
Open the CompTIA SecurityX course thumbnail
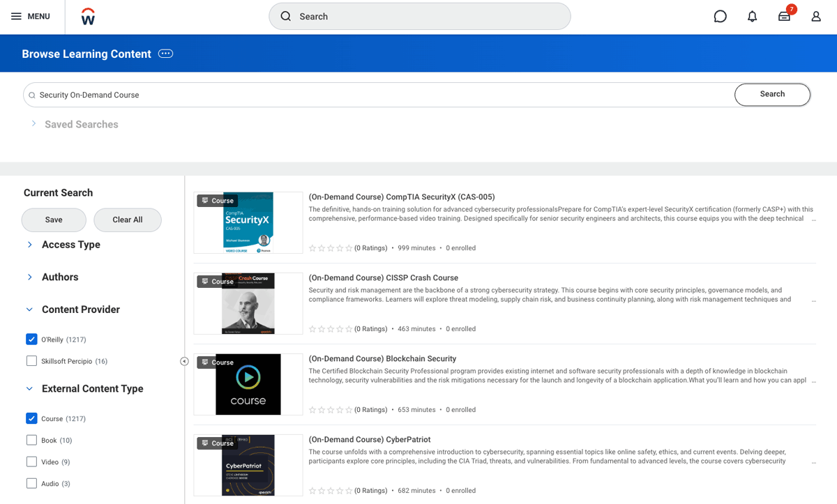pyautogui.click(x=248, y=222)
